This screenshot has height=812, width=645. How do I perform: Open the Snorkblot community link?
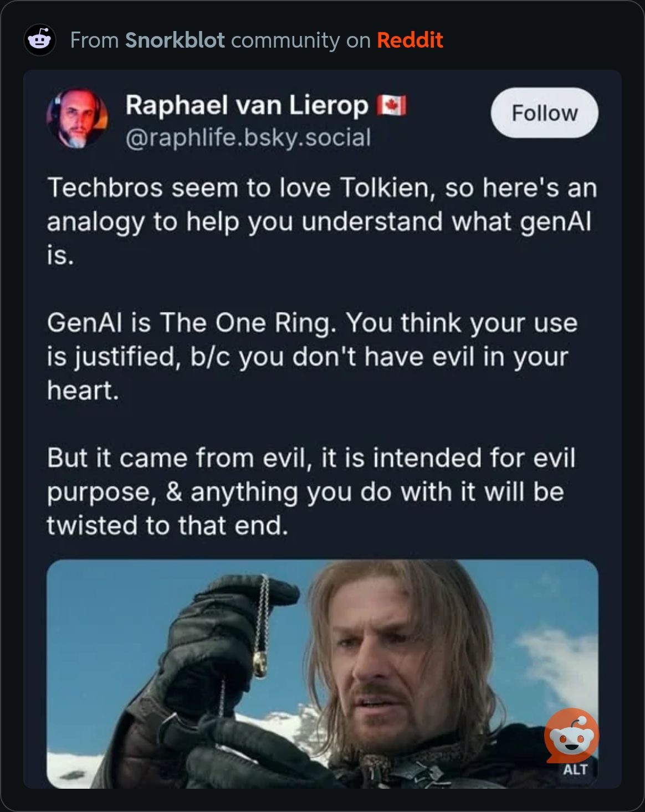(175, 40)
